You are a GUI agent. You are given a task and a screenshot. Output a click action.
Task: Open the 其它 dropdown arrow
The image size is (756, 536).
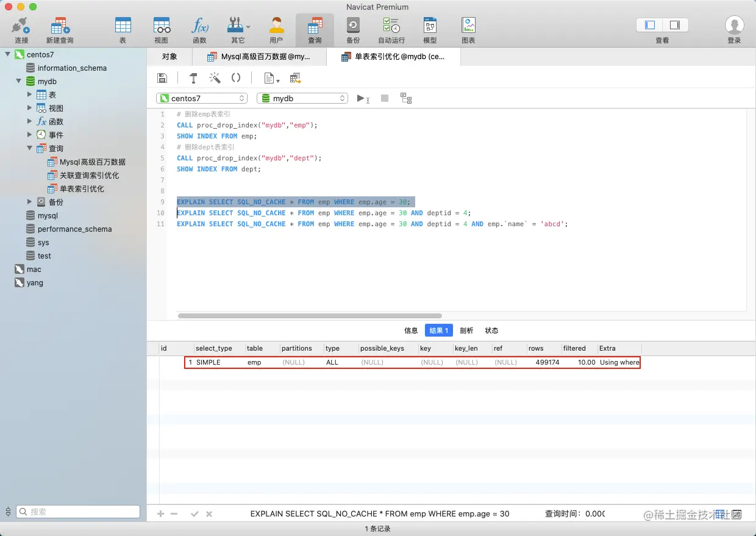[x=248, y=26]
